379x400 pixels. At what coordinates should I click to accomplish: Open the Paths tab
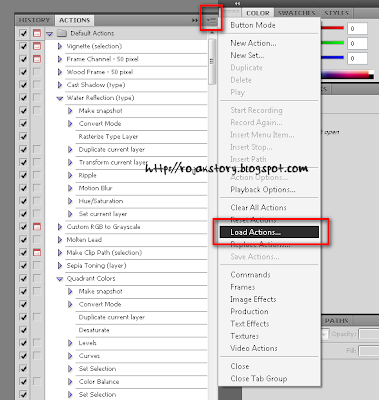click(337, 321)
